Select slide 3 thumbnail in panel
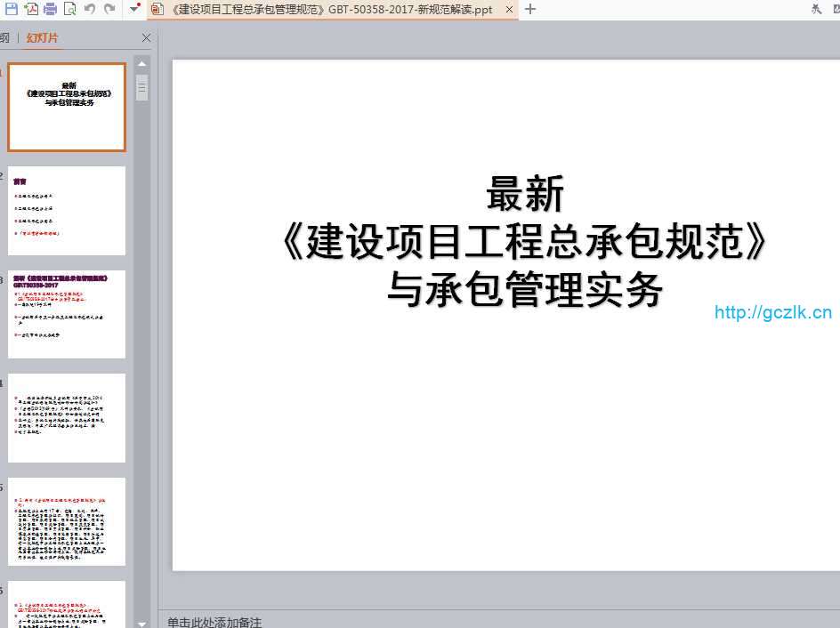The height and width of the screenshot is (628, 840). click(67, 314)
